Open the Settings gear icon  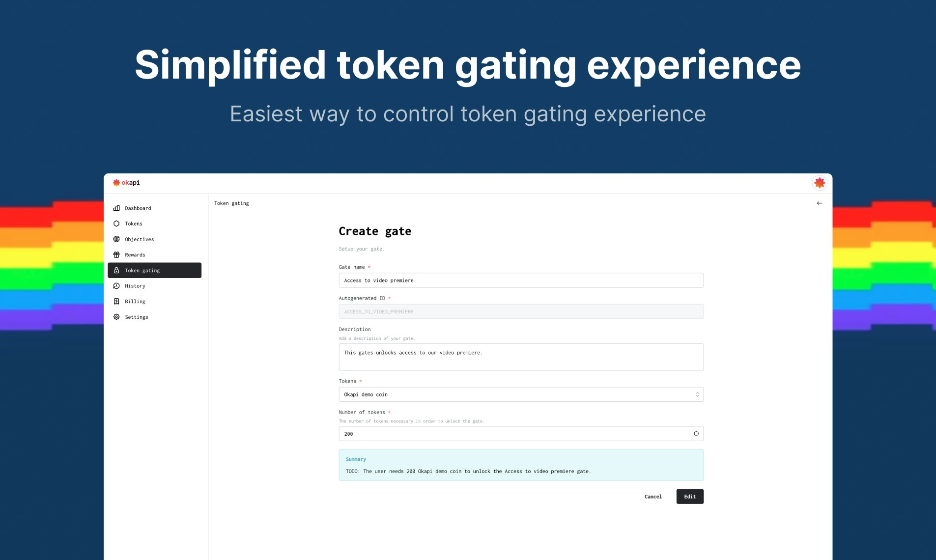pos(116,317)
